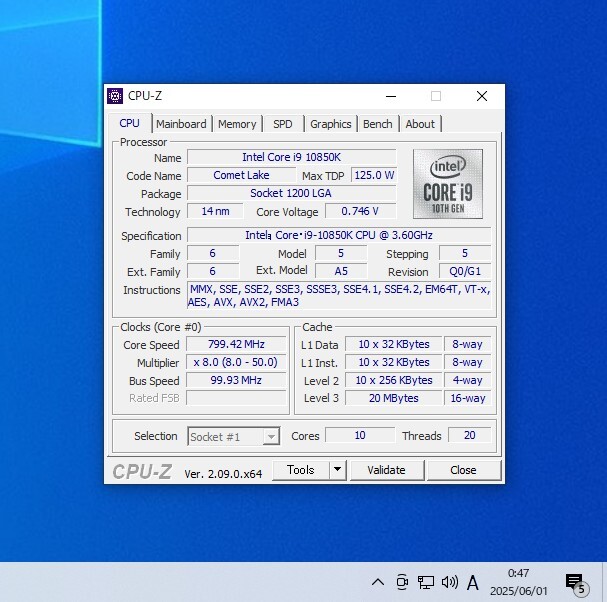Click the Tools button
This screenshot has height=602, width=607.
tap(301, 470)
